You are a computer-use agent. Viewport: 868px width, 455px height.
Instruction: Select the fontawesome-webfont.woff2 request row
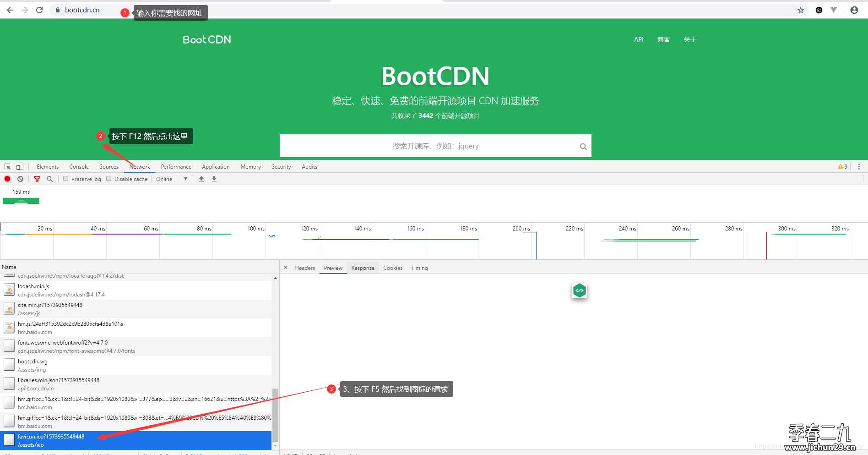[136, 347]
